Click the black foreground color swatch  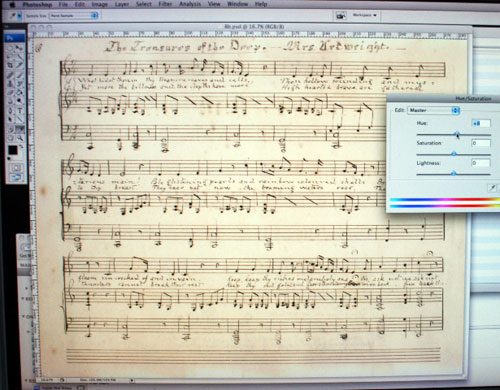coord(13,150)
